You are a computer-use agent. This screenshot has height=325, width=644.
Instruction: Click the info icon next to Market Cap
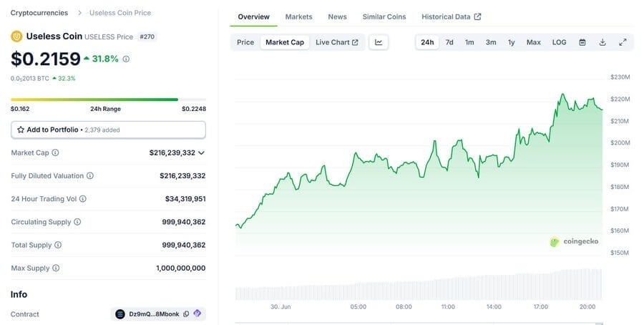coord(55,152)
